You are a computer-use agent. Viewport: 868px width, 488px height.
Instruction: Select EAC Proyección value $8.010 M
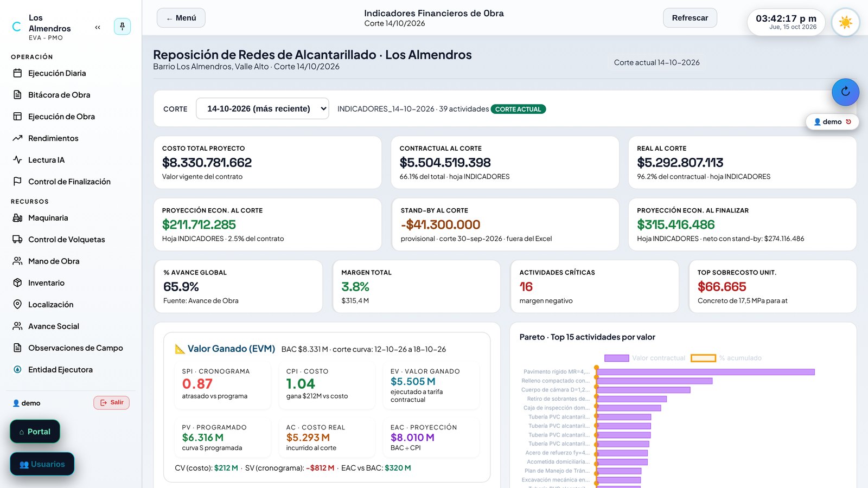(x=412, y=438)
